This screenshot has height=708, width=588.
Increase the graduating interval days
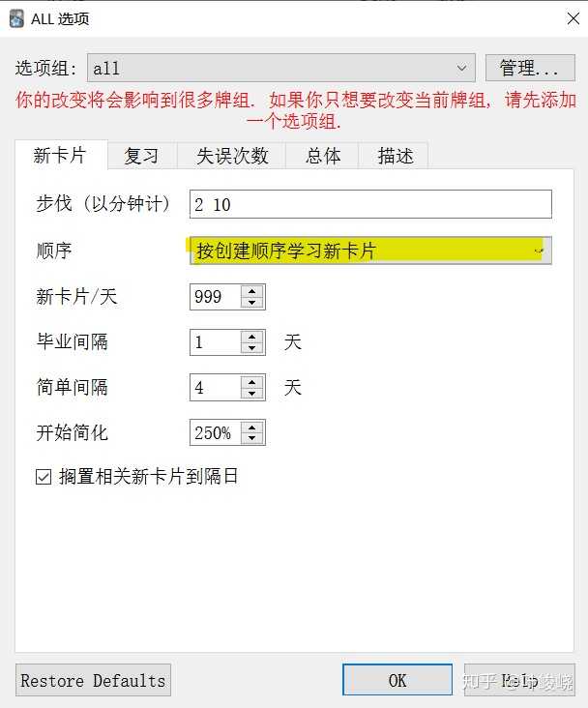click(252, 337)
